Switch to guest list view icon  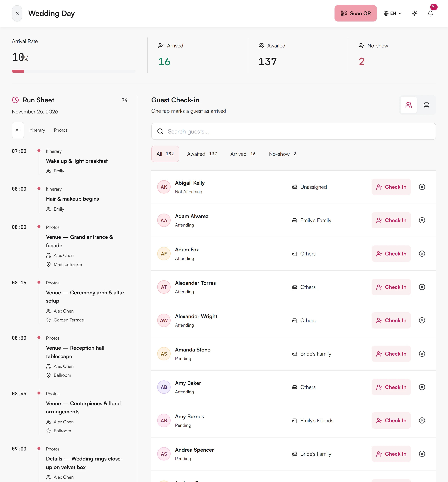tap(409, 105)
